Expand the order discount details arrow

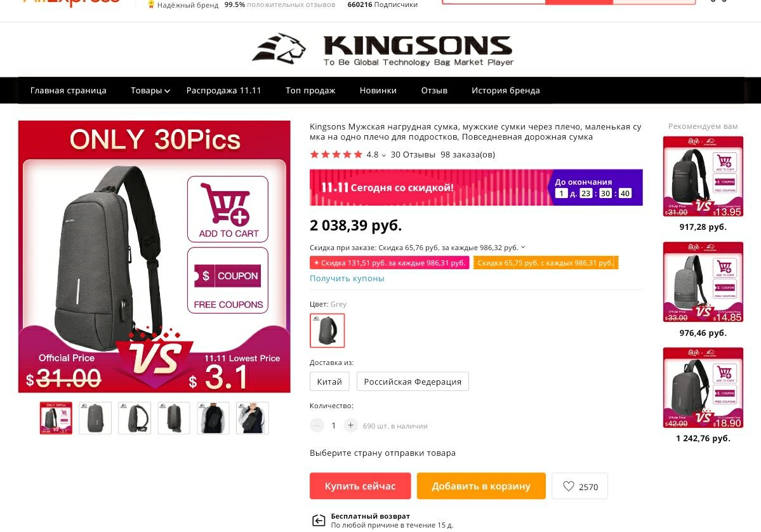[523, 247]
